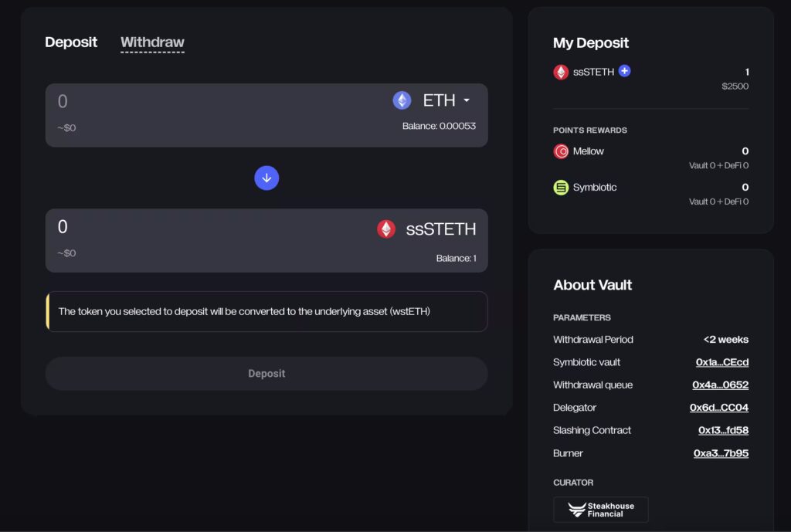791x532 pixels.
Task: Click the ETH Balance 0.00053 text
Action: (438, 127)
